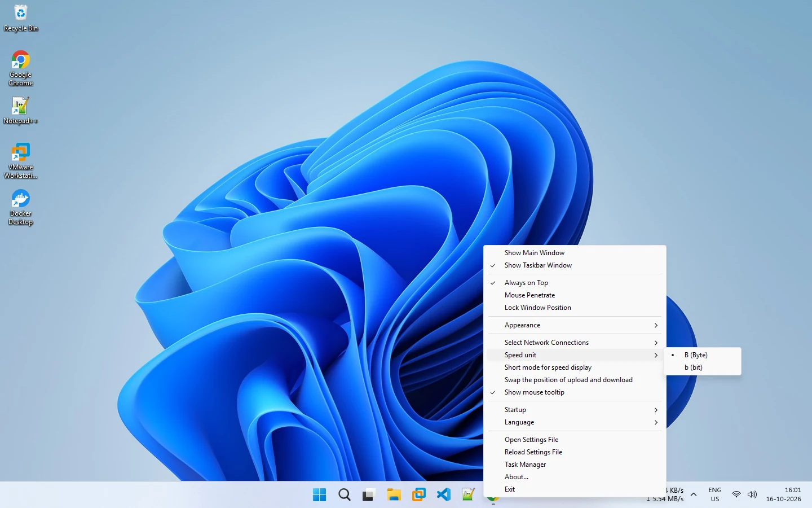
Task: Open taskbar Search
Action: [x=344, y=495]
